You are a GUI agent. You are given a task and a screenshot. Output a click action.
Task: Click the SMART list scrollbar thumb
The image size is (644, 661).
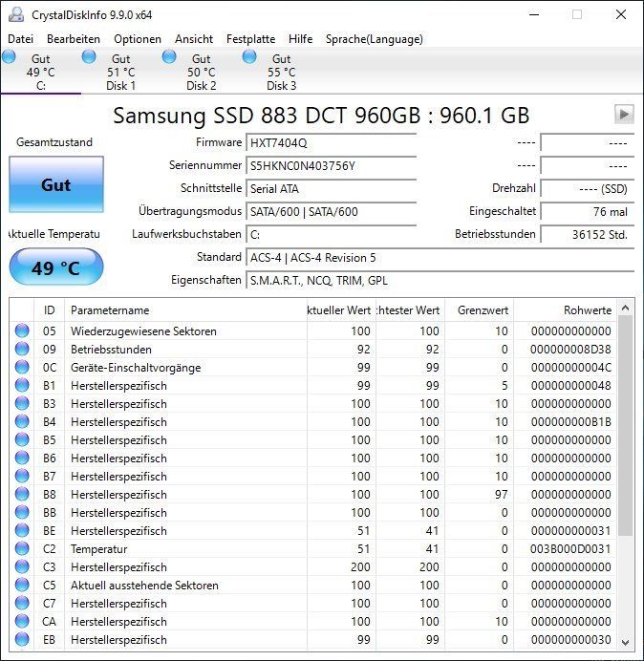(626, 426)
